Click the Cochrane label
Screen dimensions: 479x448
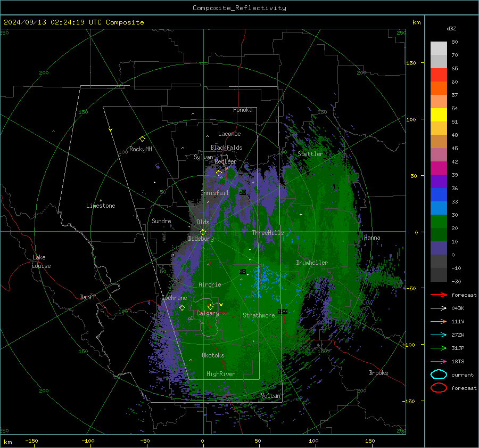tap(174, 298)
